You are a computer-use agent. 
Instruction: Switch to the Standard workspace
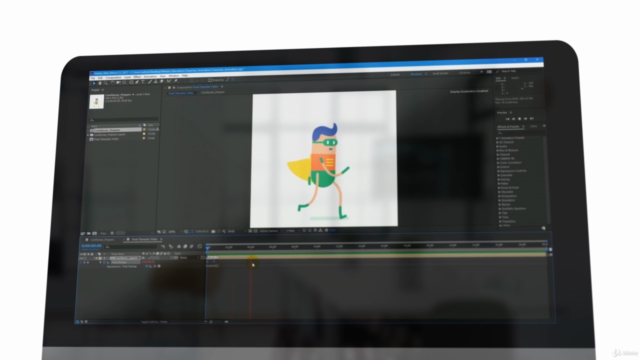pyautogui.click(x=416, y=74)
